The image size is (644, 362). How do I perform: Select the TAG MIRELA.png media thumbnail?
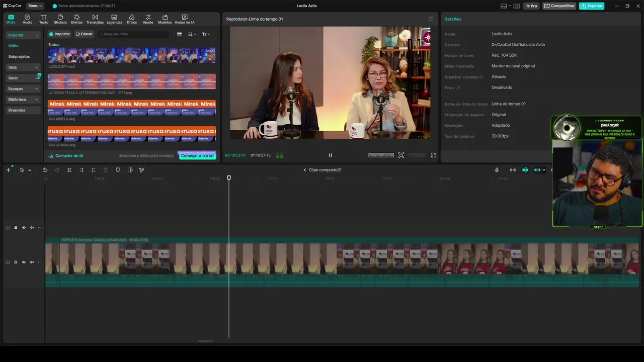132,108
